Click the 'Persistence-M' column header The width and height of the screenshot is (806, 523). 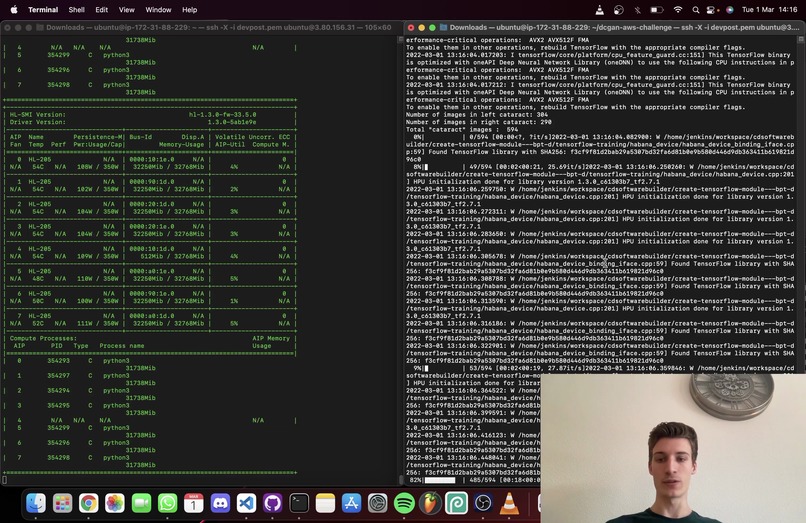tap(97, 137)
